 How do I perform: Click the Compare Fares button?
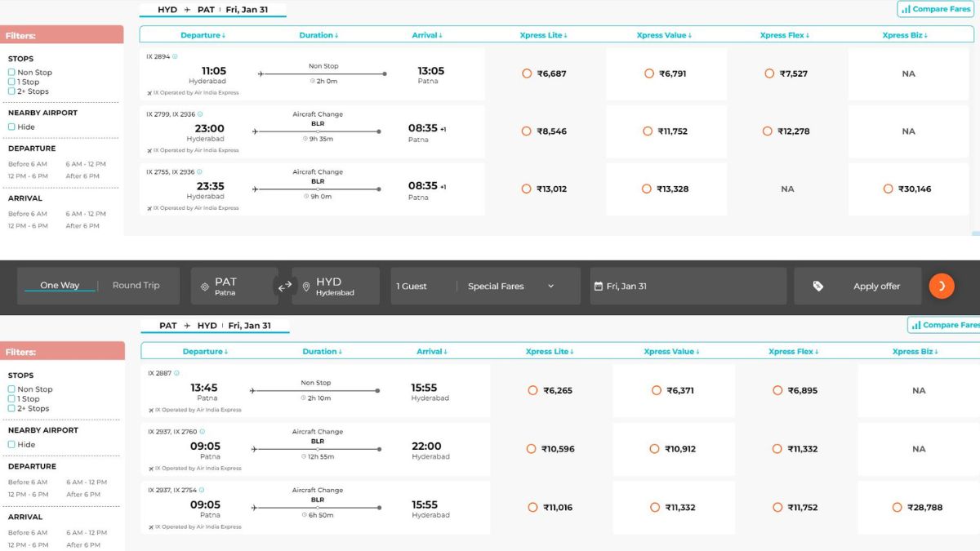pyautogui.click(x=936, y=8)
